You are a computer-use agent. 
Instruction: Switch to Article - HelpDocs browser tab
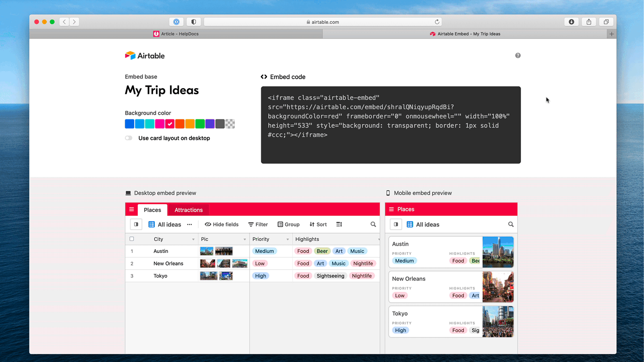[176, 34]
